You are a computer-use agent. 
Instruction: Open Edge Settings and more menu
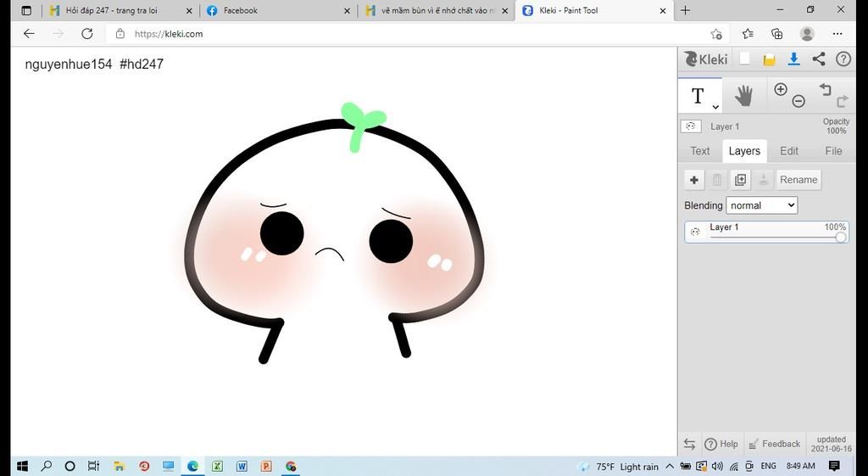(x=837, y=34)
